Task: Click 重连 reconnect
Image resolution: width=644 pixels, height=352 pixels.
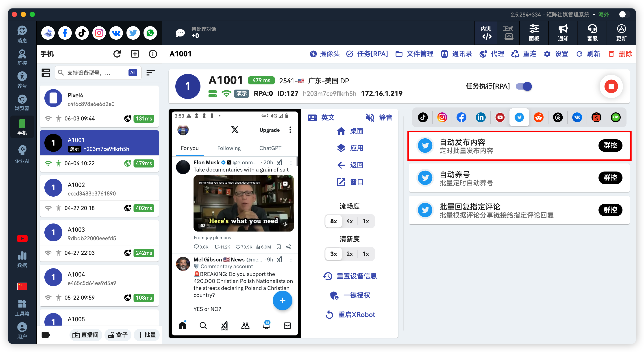Action: pyautogui.click(x=524, y=54)
